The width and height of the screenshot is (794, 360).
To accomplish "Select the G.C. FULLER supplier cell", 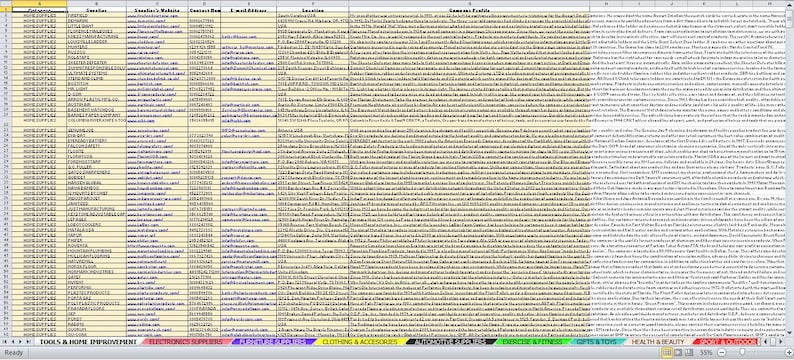I will click(x=96, y=167).
